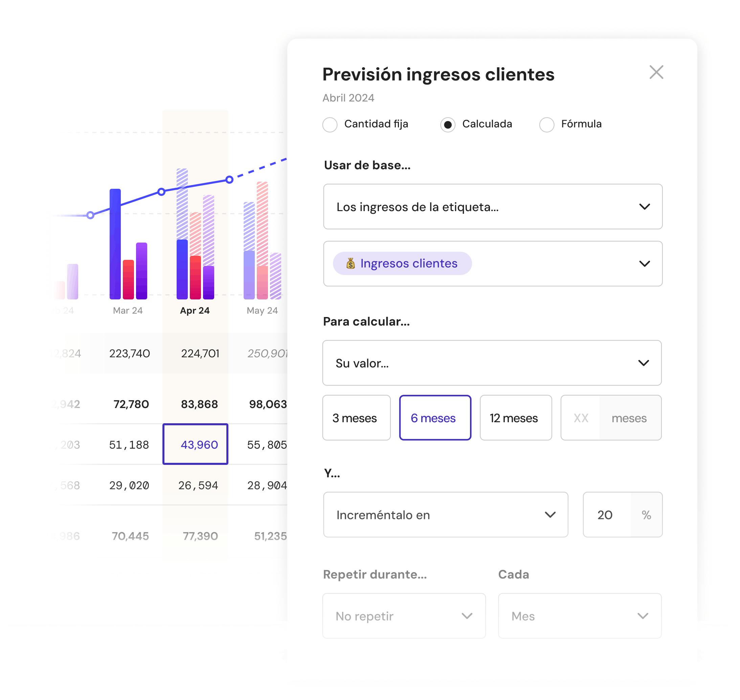Click the Mar 24 axis label
This screenshot has height=700, width=740.
[x=128, y=311]
